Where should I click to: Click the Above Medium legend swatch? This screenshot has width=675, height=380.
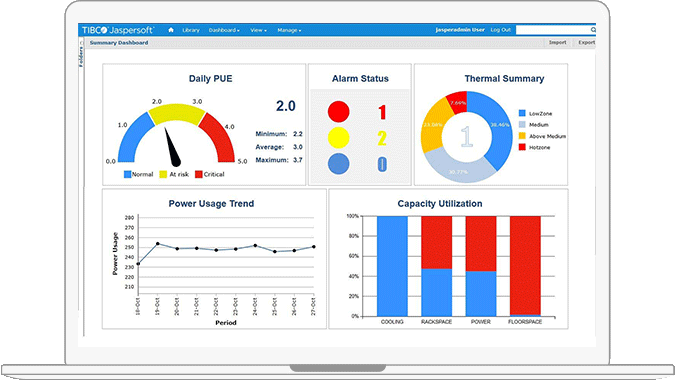click(x=522, y=136)
